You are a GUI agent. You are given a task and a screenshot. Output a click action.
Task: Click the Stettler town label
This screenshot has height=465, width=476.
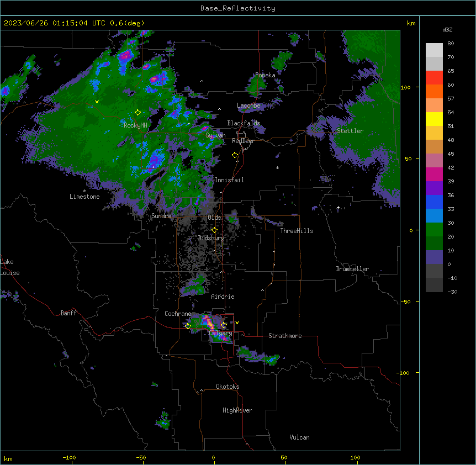pos(350,131)
